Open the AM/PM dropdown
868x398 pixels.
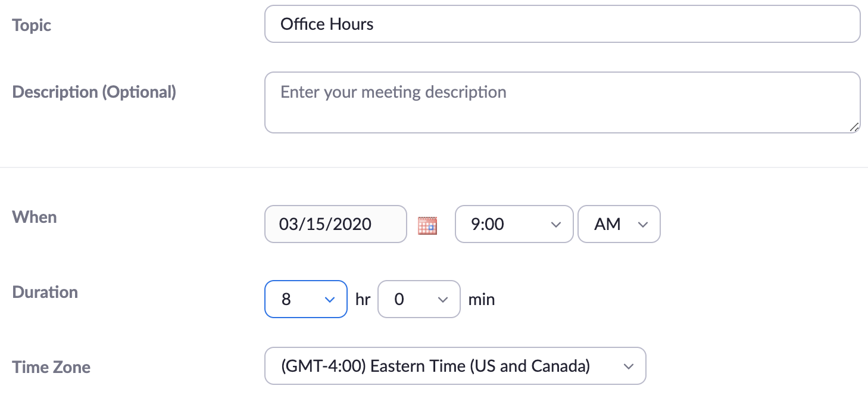(x=619, y=225)
